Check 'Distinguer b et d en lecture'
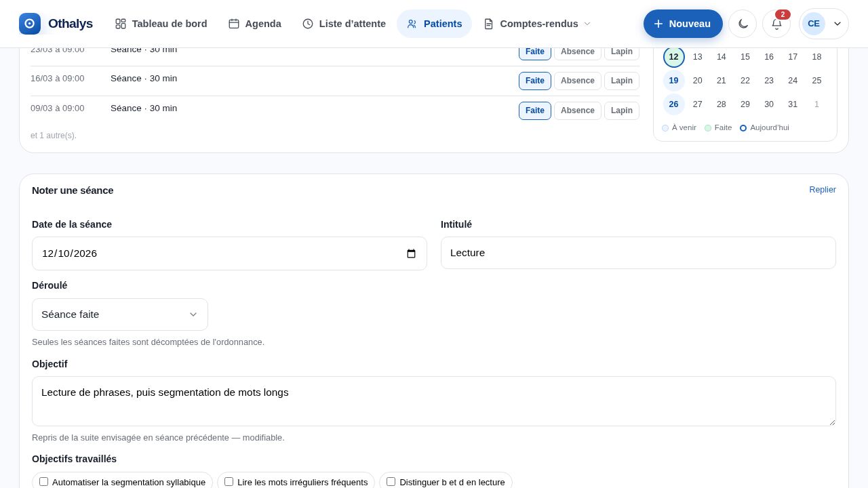The height and width of the screenshot is (488, 868). (x=391, y=482)
